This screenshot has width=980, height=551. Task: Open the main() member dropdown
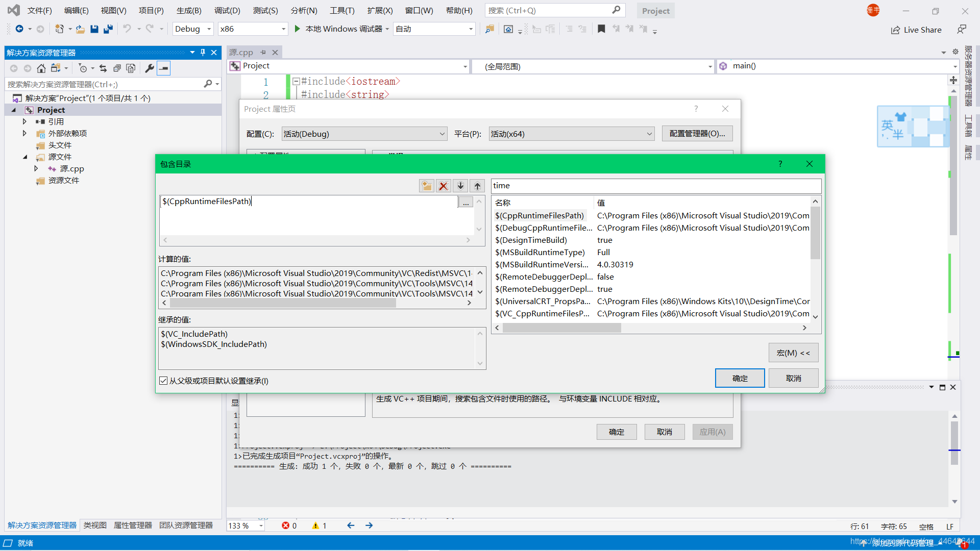tap(838, 66)
